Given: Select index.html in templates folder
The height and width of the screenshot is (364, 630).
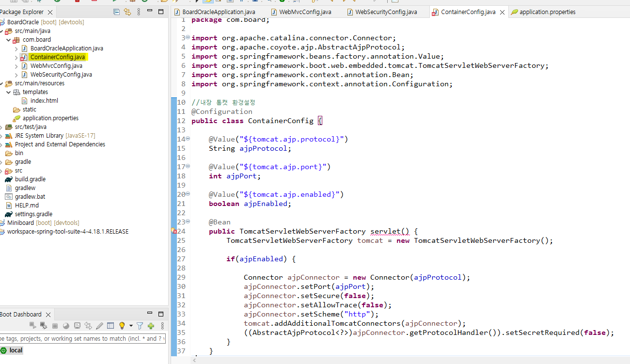Looking at the screenshot, I should 44,101.
